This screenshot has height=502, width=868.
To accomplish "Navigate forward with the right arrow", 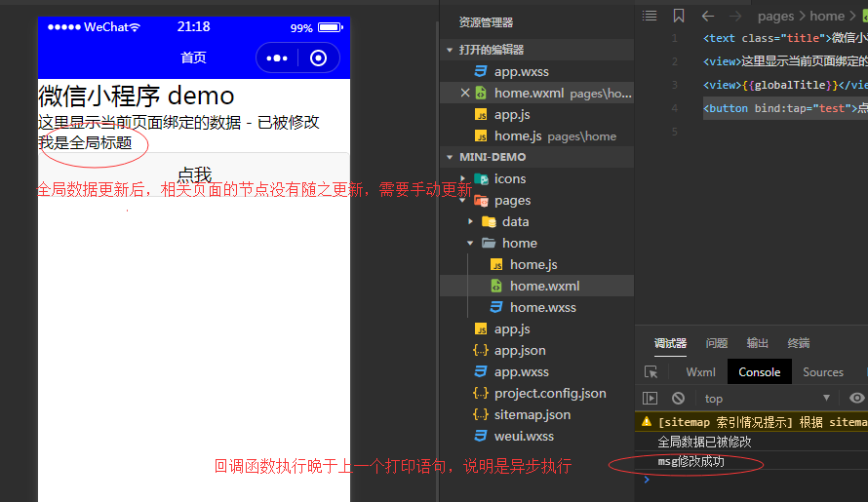I will 735,16.
